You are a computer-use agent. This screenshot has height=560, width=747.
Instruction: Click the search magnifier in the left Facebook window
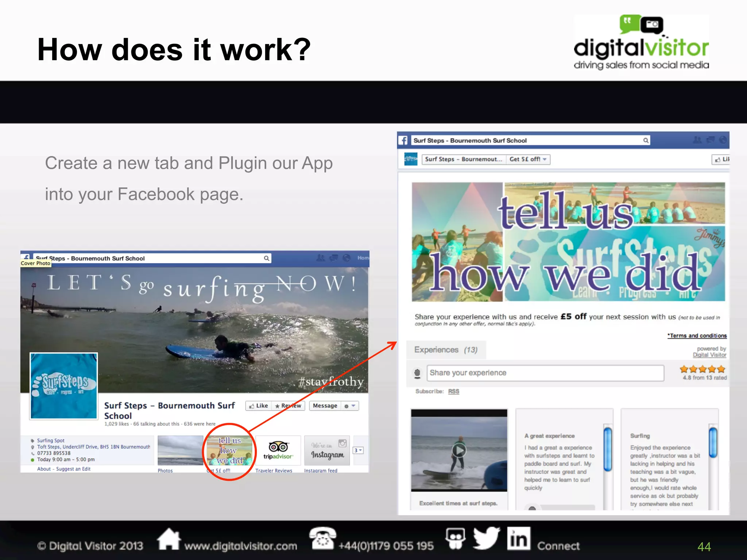point(267,258)
